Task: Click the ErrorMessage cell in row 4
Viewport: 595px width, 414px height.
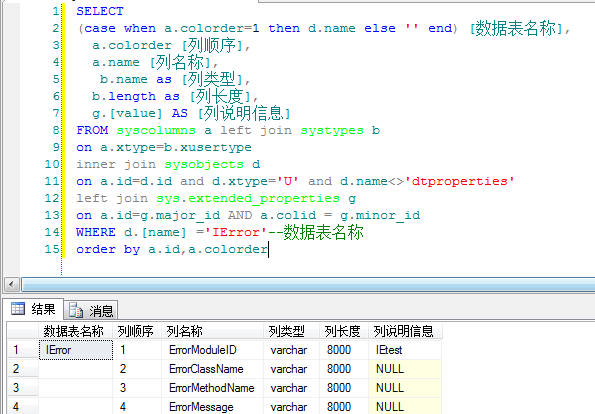Action: point(212,406)
